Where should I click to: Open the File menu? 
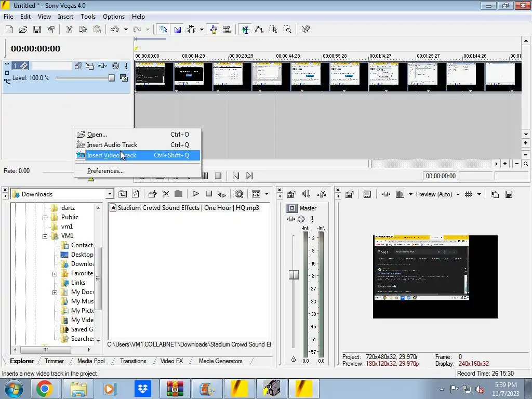(x=8, y=17)
